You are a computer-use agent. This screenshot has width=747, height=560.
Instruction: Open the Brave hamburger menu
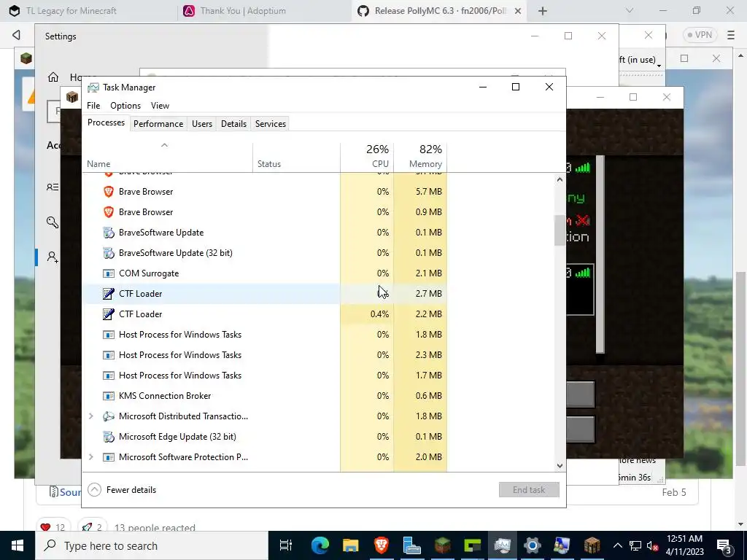click(x=731, y=35)
